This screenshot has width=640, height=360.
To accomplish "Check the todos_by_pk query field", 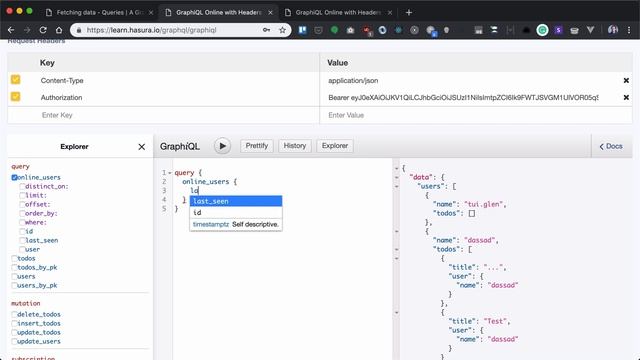I will pyautogui.click(x=14, y=267).
